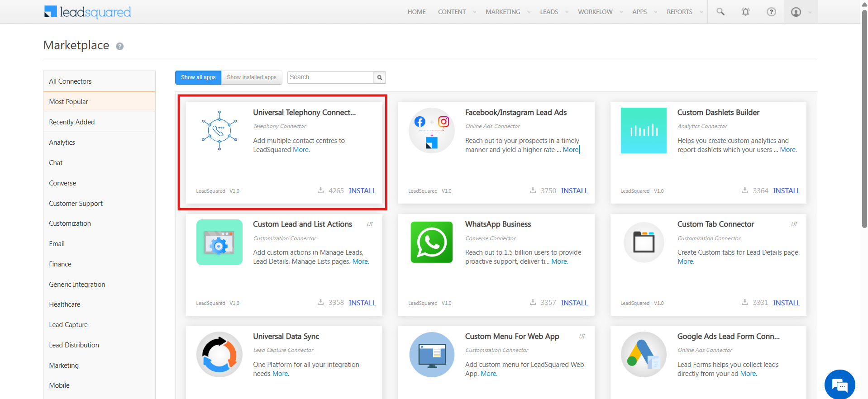Click the Facebook/Instagram Lead Ads icon
868x399 pixels.
(x=432, y=130)
